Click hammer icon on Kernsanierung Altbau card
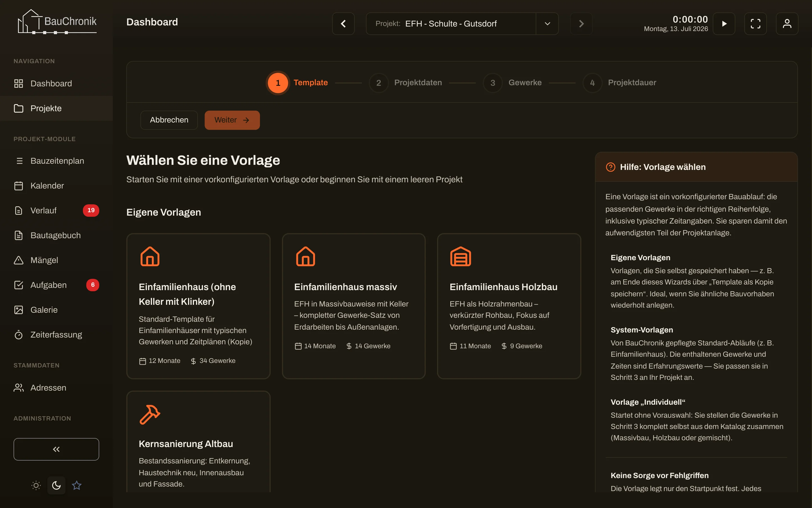The image size is (812, 508). [150, 414]
